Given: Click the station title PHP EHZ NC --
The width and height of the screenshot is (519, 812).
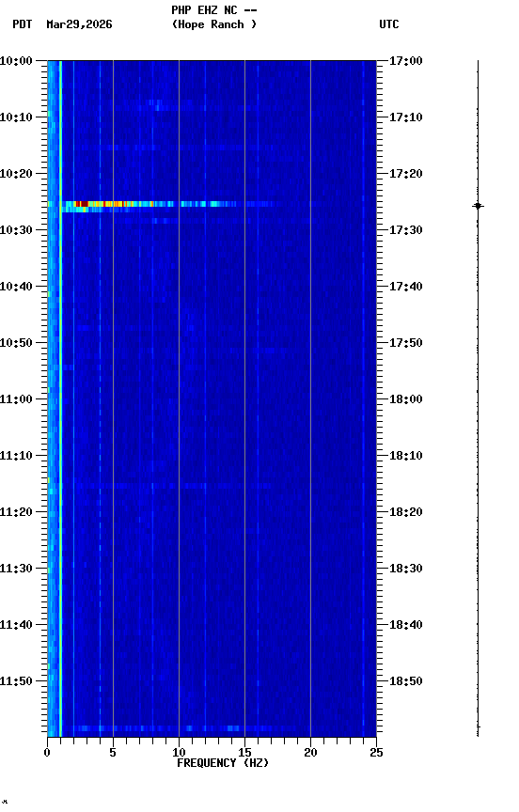Looking at the screenshot, I should coord(214,10).
